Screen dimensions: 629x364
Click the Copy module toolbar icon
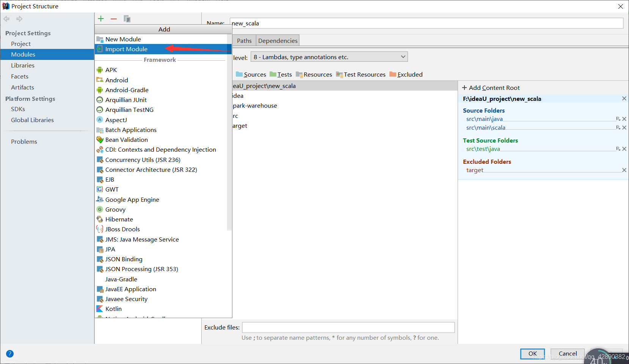127,19
